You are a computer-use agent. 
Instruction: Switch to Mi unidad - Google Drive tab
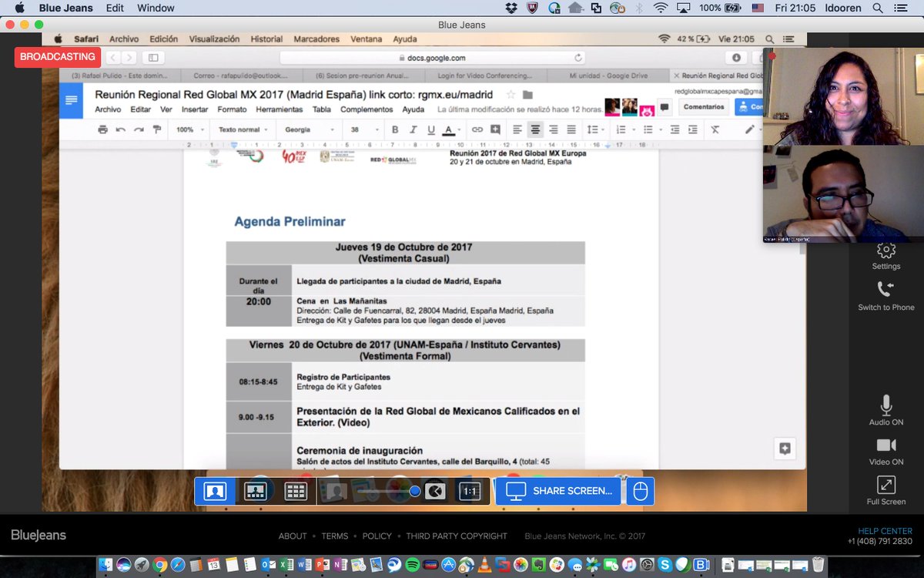pos(608,76)
